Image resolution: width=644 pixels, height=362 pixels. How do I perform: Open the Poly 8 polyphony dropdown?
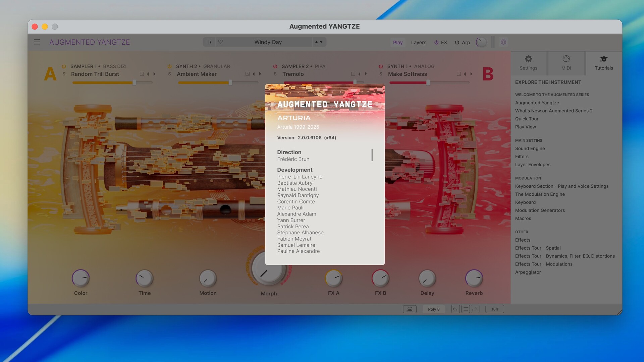[434, 309]
